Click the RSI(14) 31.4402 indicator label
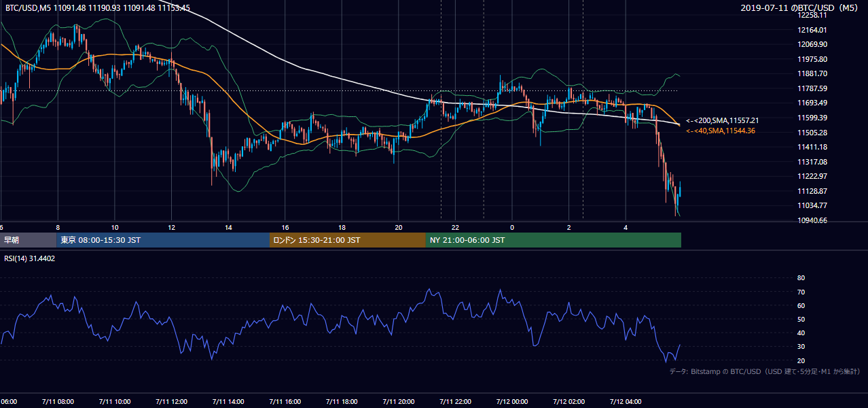 28,258
